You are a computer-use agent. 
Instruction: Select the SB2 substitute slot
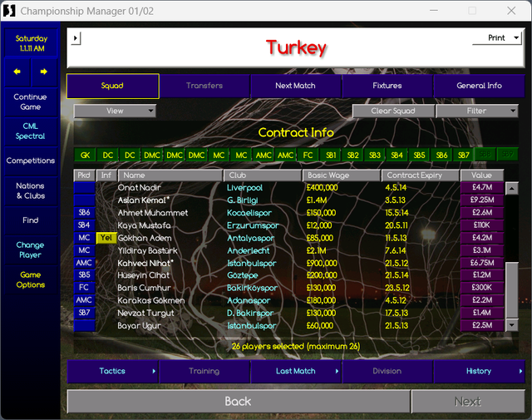[x=352, y=156]
